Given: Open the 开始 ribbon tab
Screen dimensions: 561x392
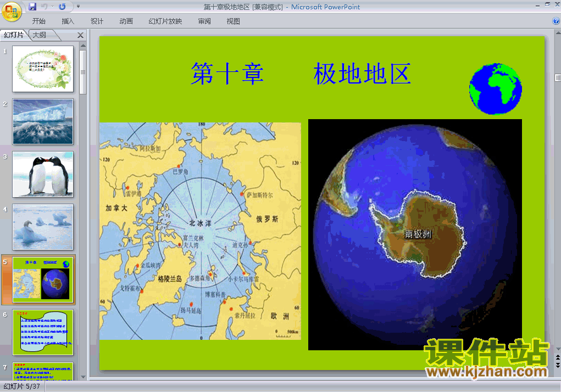Looking at the screenshot, I should [38, 21].
